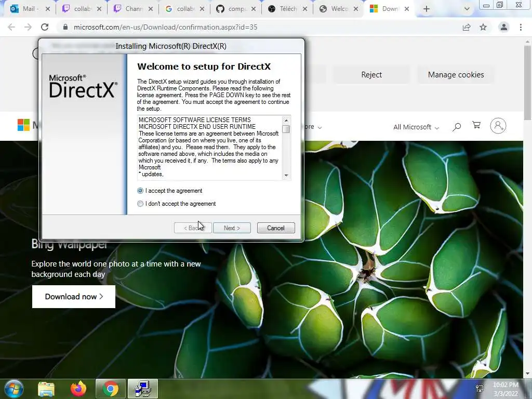532x399 pixels.
Task: Switch to the Téléch tab
Action: [x=287, y=9]
